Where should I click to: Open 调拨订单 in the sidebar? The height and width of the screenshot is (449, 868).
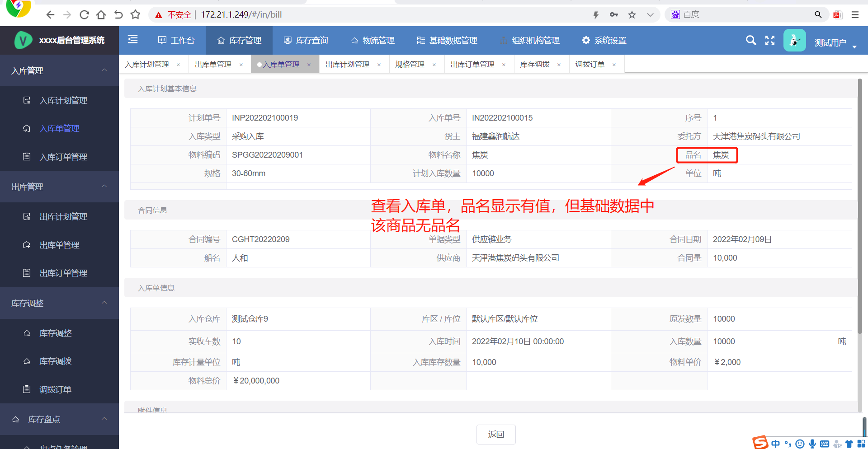[x=59, y=389]
